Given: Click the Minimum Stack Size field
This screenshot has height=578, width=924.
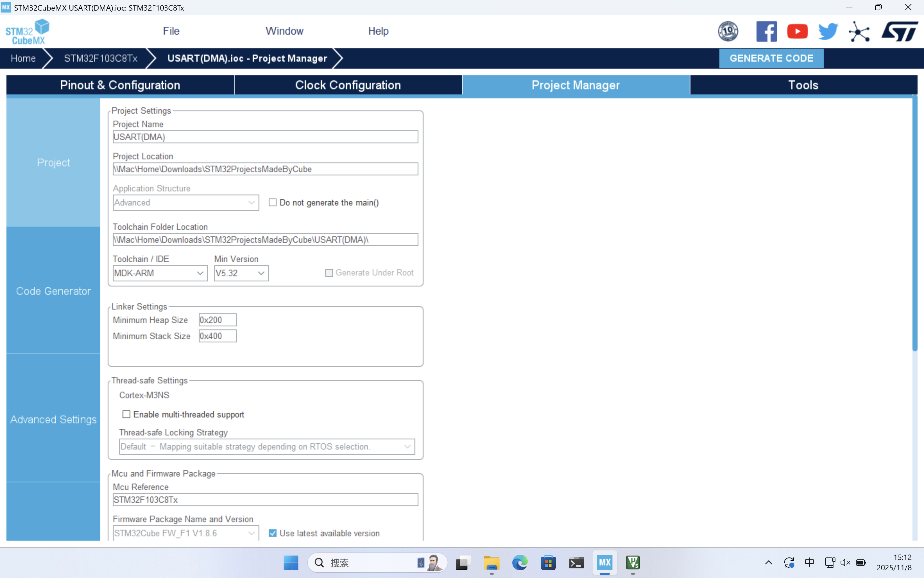Looking at the screenshot, I should 218,336.
